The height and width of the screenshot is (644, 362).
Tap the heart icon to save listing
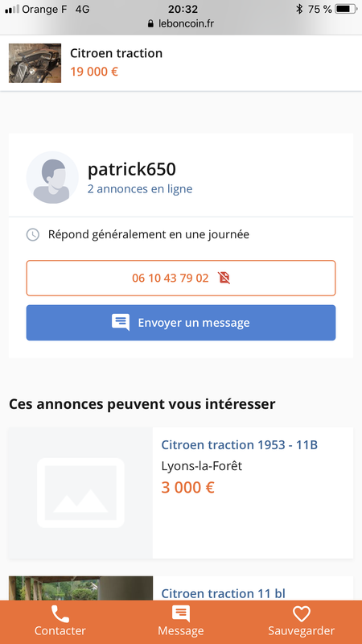(301, 614)
